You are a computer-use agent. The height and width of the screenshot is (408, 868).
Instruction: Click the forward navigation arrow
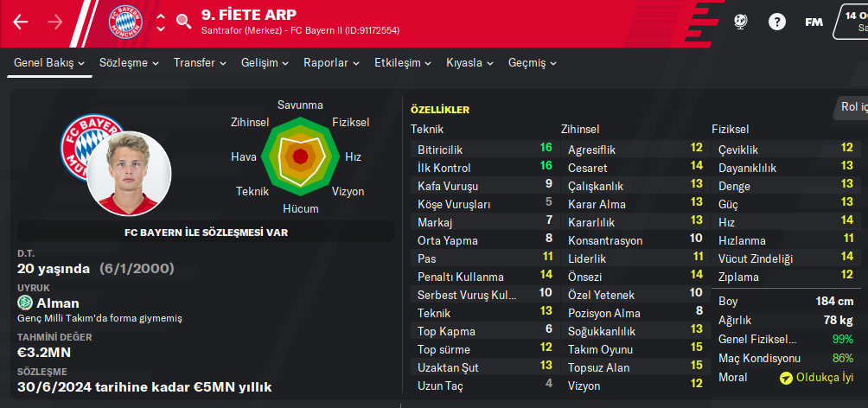55,22
